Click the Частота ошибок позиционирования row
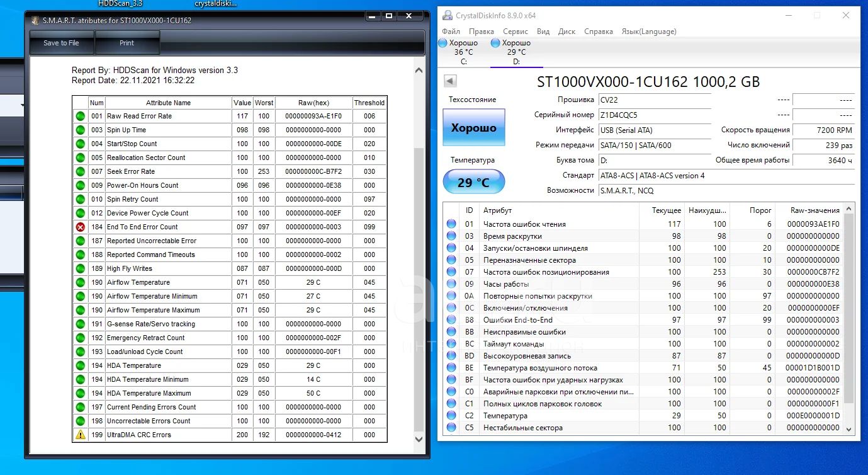Image resolution: width=868 pixels, height=475 pixels. click(x=643, y=272)
